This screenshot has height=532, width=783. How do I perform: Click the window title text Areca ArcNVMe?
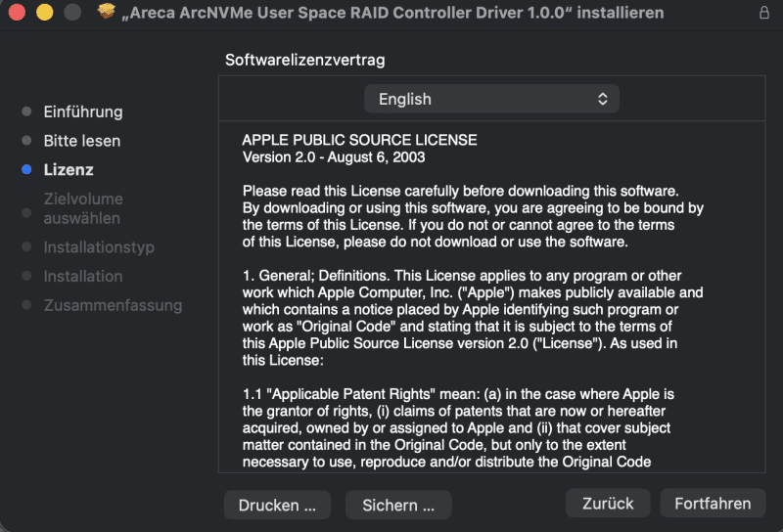[x=393, y=13]
